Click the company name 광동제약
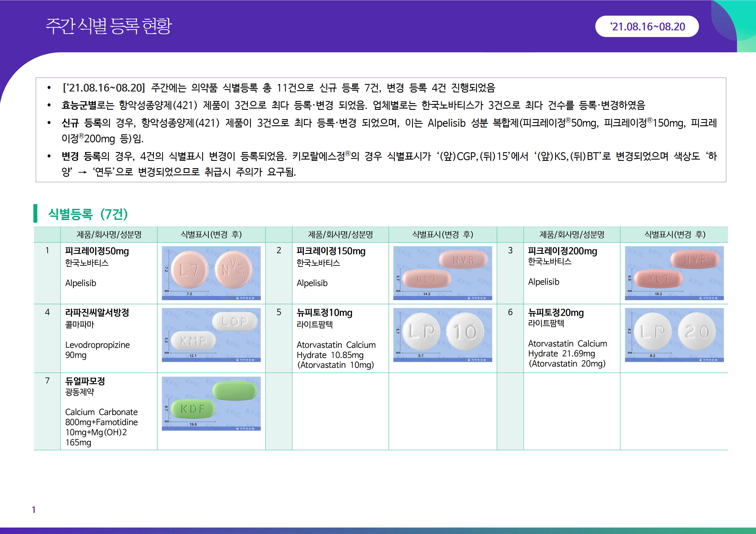The image size is (756, 534). 80,392
